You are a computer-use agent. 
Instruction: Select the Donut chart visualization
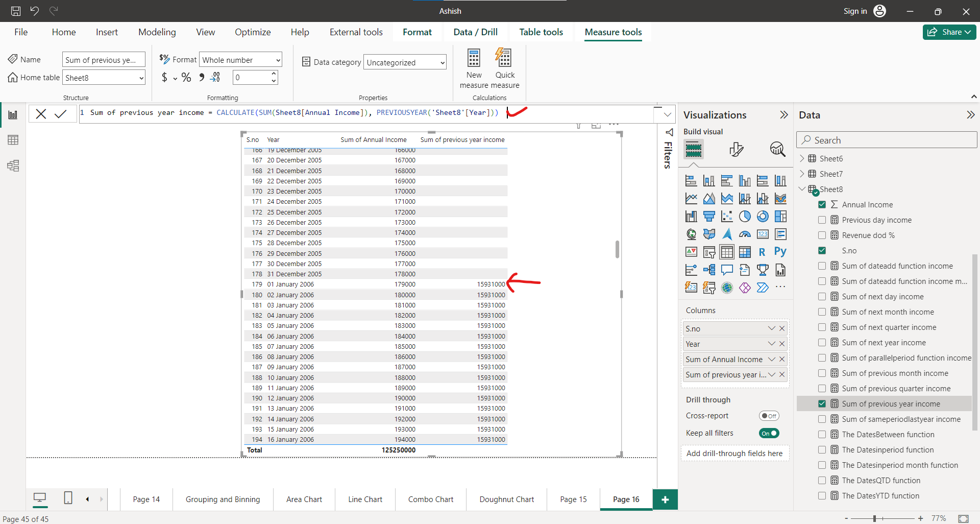pyautogui.click(x=762, y=216)
